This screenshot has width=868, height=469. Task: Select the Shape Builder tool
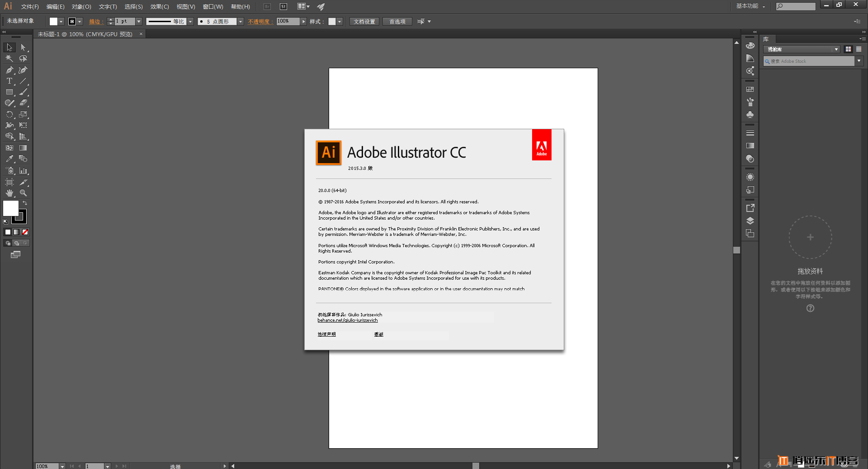(x=9, y=136)
